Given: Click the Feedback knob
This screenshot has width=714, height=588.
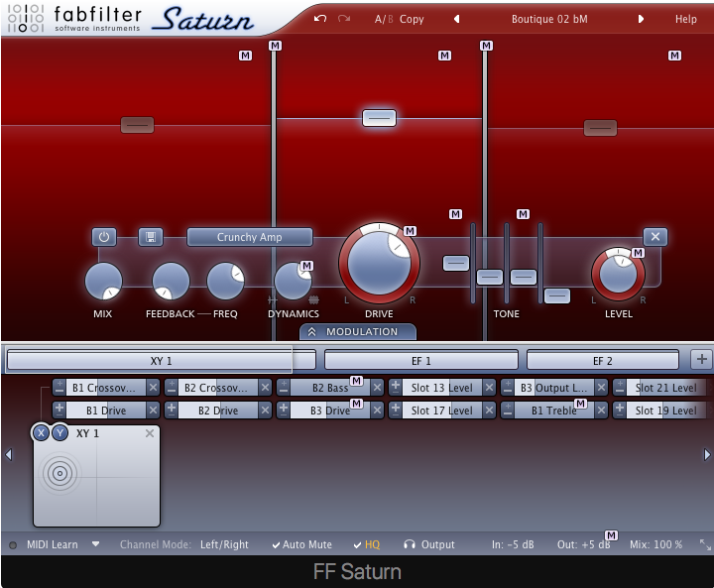Looking at the screenshot, I should click(171, 281).
